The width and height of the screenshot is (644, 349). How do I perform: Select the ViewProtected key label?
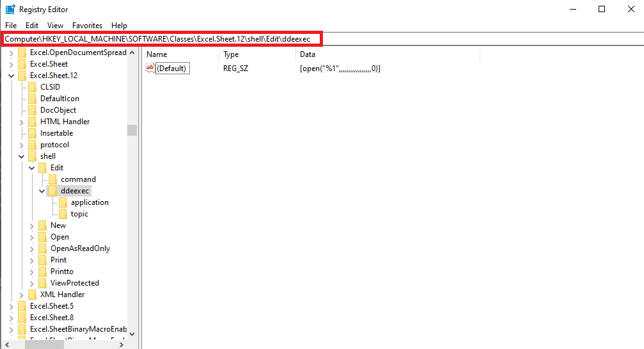point(75,283)
